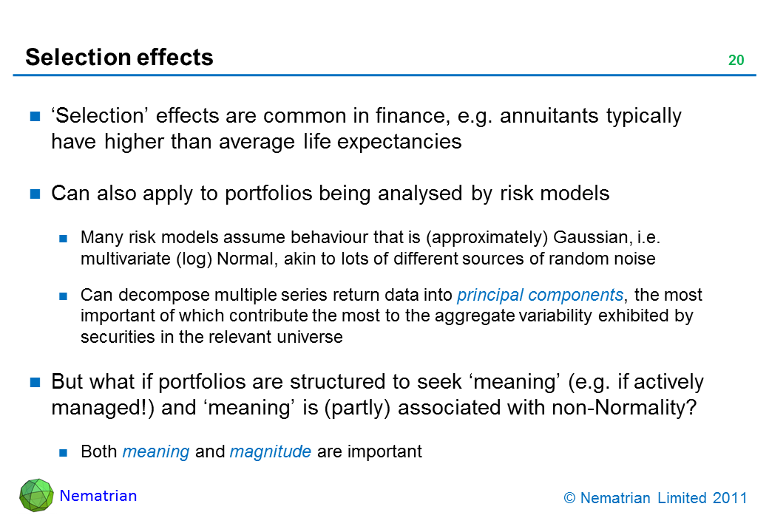
Task: Click the "© Nematrian Limited 2011" copyright notice
Action: tap(655, 498)
